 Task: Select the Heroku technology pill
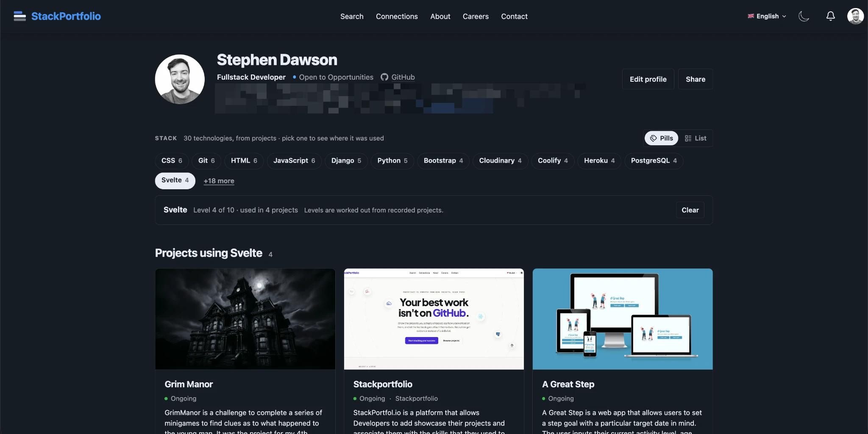tap(599, 161)
